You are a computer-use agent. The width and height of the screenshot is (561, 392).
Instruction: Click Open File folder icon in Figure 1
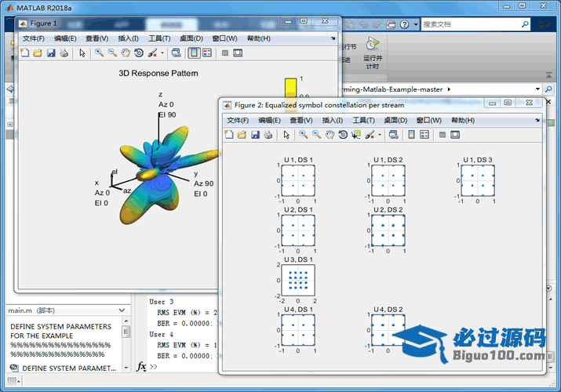[37, 53]
